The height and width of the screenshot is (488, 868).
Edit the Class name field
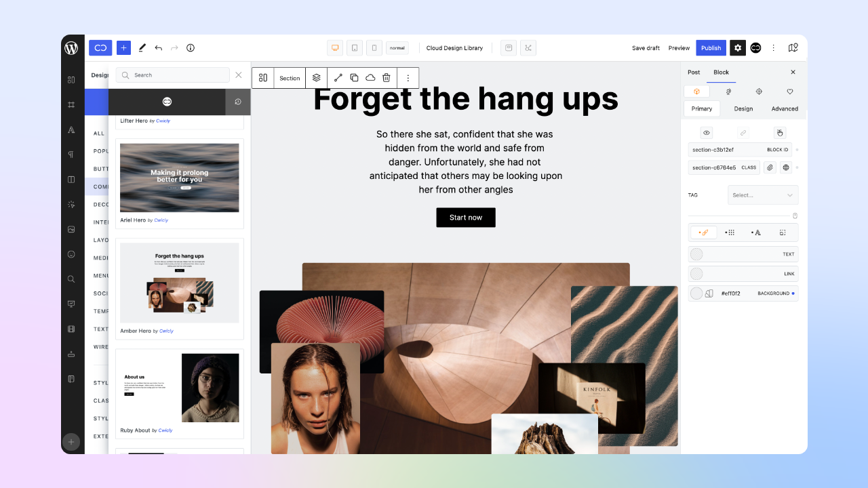pos(724,167)
